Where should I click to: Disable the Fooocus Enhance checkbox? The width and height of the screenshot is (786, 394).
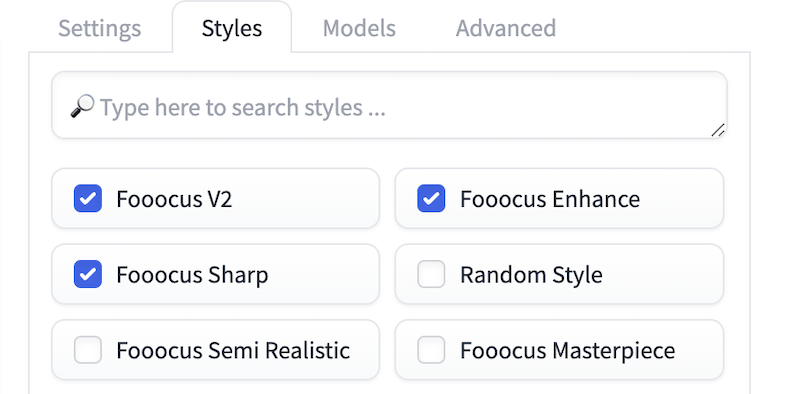431,199
